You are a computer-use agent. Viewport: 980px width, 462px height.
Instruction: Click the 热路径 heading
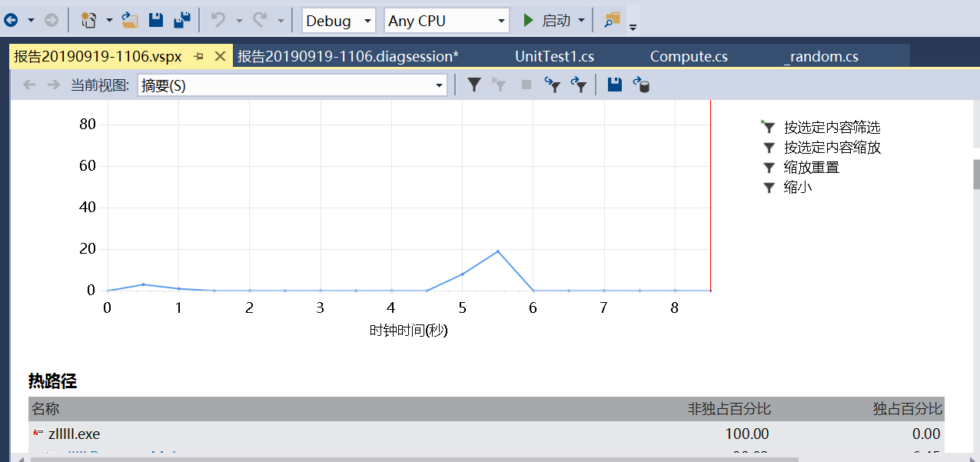tap(52, 381)
